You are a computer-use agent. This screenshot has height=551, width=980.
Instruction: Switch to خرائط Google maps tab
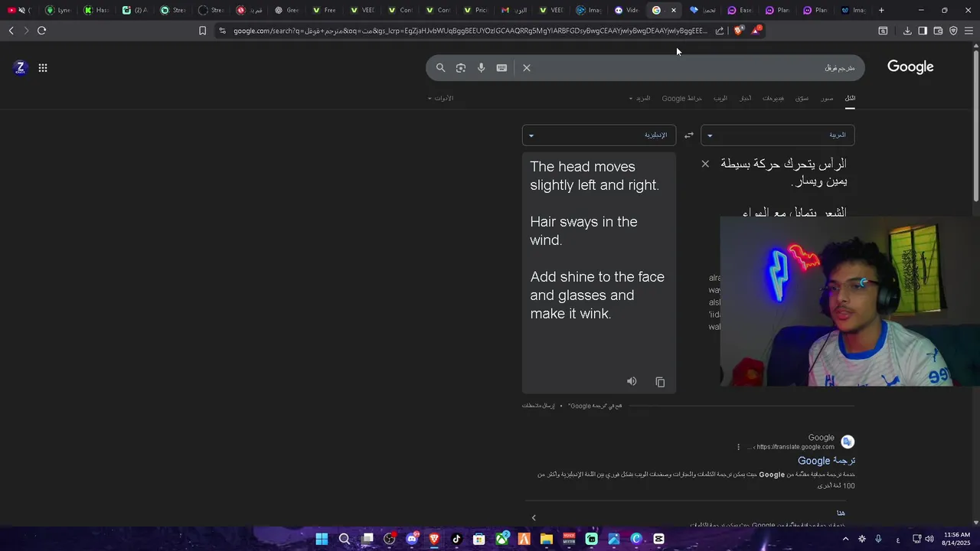(681, 98)
